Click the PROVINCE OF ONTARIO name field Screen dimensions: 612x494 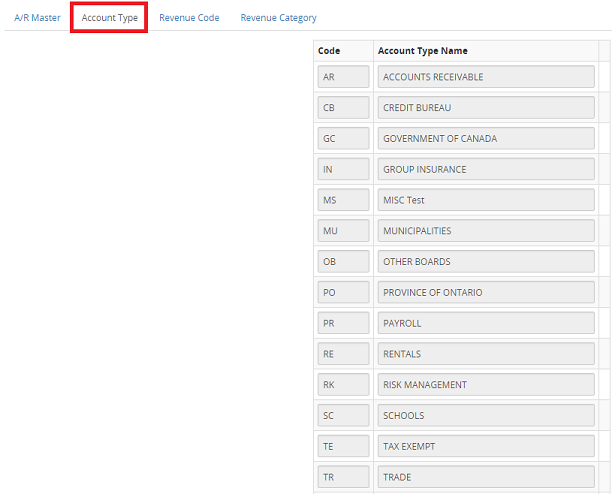485,293
